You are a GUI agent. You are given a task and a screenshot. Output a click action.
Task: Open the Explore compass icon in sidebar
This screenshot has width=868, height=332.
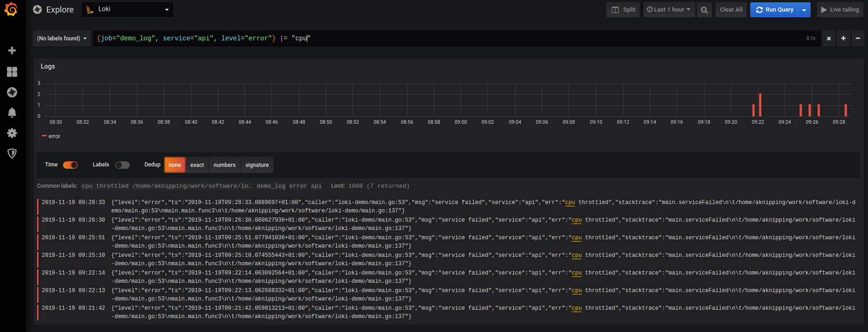tap(12, 92)
